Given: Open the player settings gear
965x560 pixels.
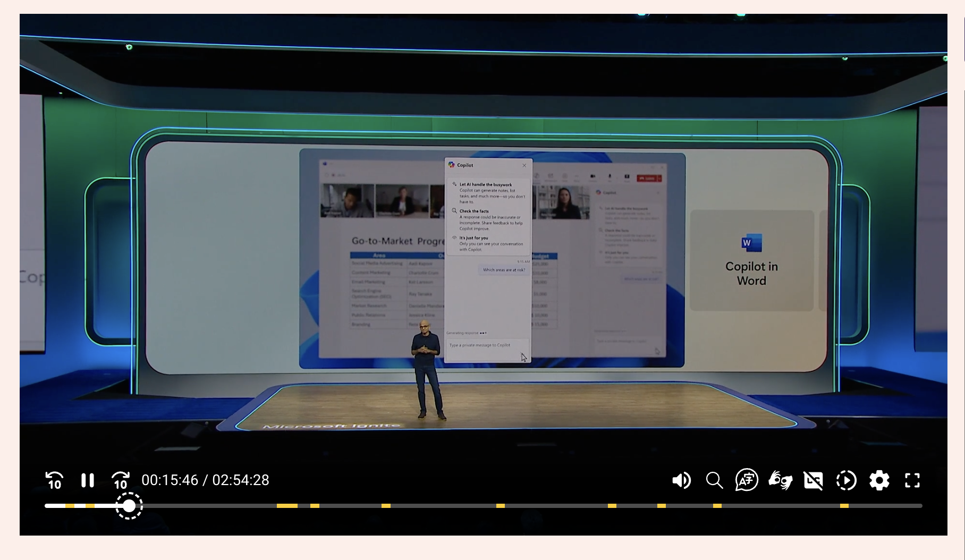Looking at the screenshot, I should [879, 480].
